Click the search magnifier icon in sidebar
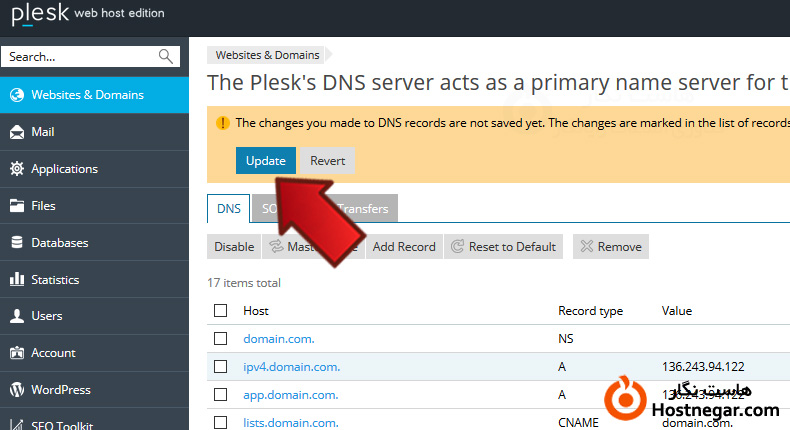 click(166, 56)
